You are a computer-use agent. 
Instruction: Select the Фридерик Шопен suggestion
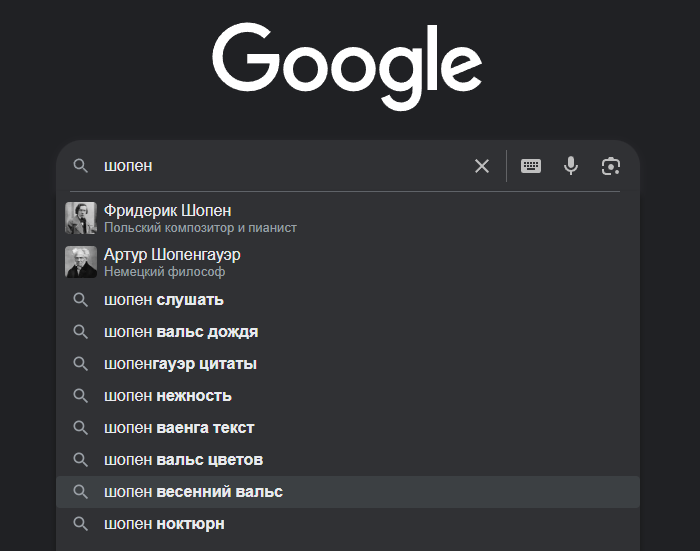(348, 218)
